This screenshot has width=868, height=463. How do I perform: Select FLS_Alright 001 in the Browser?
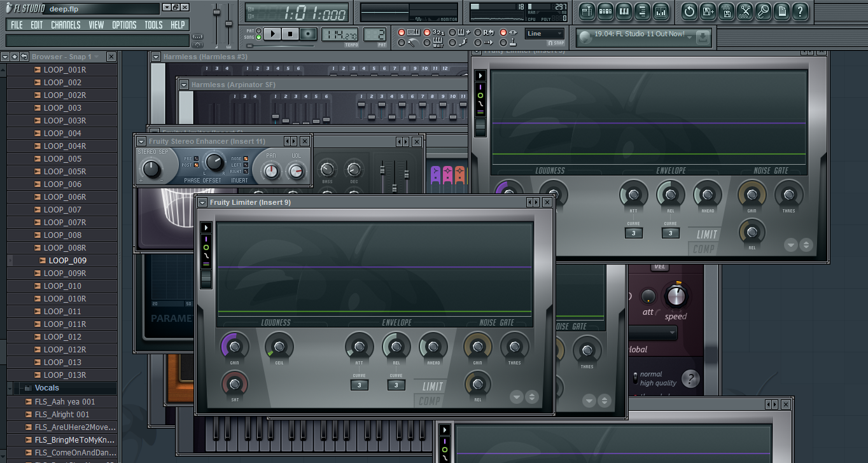pos(62,415)
